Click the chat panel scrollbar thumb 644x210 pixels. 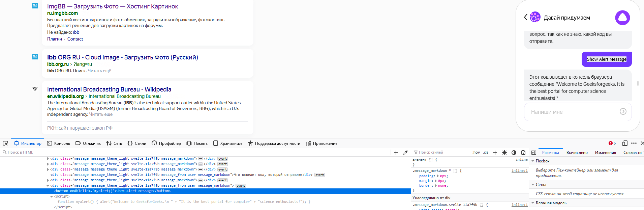click(638, 83)
